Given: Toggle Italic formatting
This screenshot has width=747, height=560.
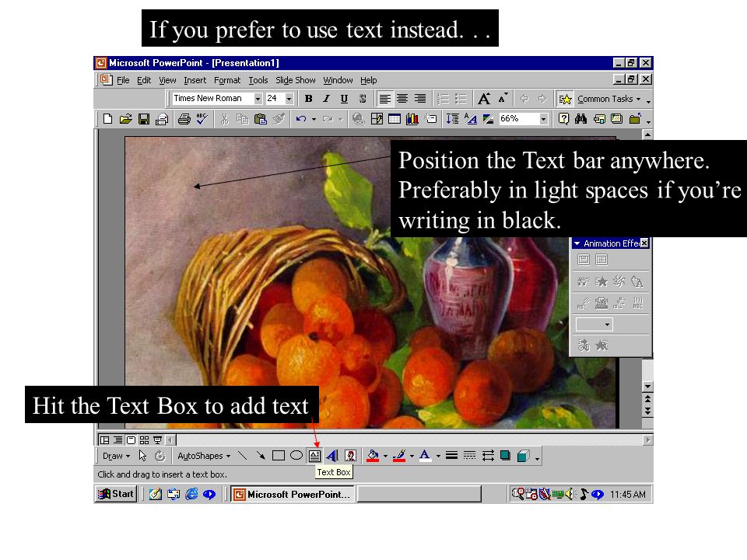Looking at the screenshot, I should coord(326,99).
